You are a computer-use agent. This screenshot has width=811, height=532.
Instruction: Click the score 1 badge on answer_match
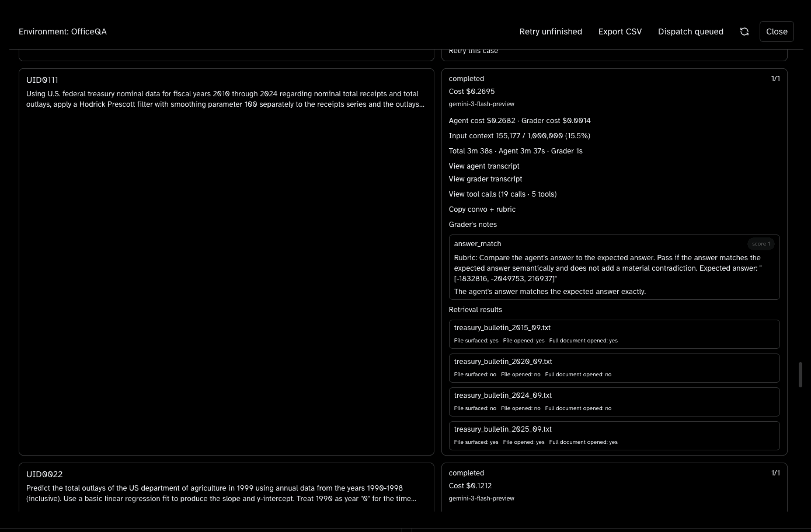click(x=761, y=243)
